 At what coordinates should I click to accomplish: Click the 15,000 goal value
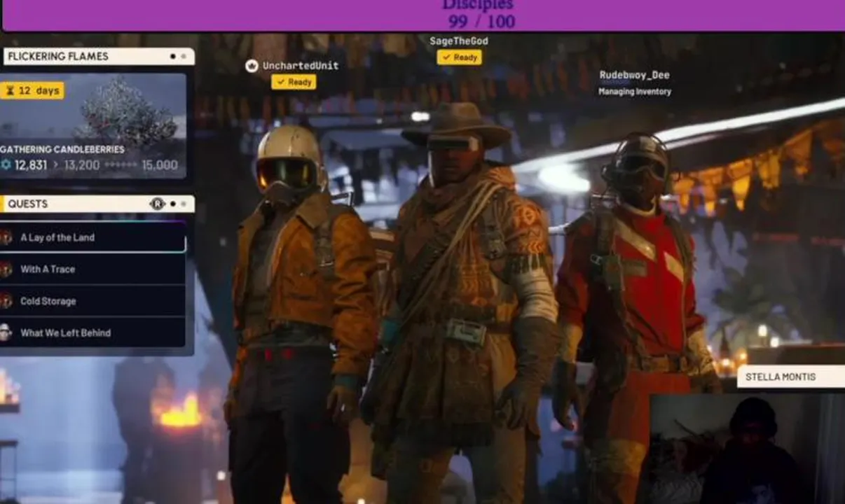click(x=160, y=165)
